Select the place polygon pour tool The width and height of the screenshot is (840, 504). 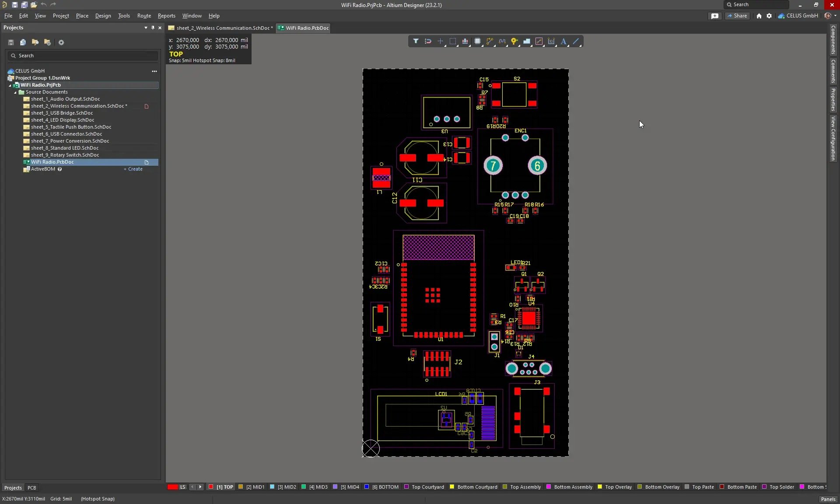pyautogui.click(x=527, y=41)
